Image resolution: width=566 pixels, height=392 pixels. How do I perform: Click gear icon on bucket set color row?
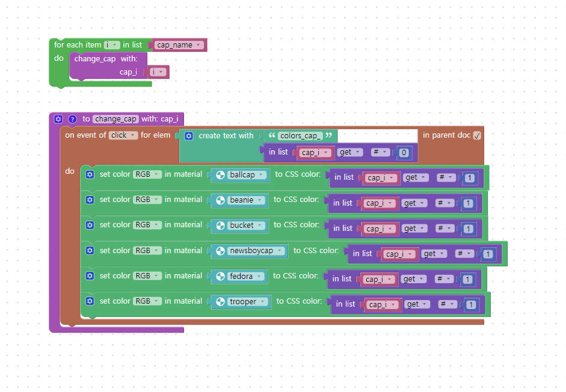(90, 225)
